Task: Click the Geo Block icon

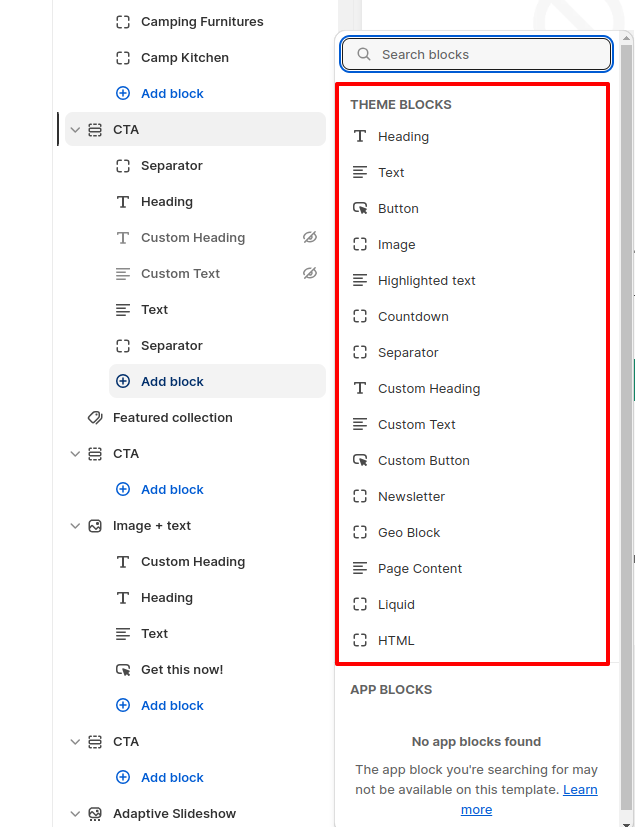Action: point(360,532)
